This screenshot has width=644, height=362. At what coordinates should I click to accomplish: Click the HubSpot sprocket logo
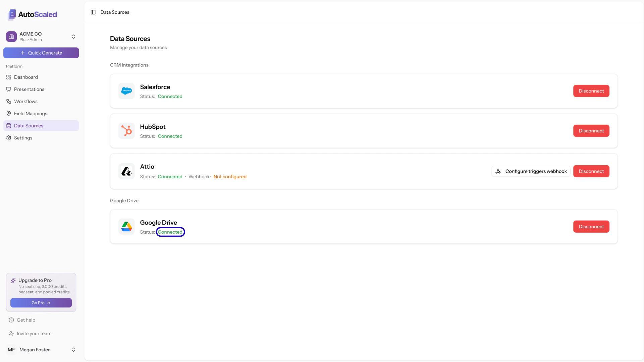[x=126, y=131]
